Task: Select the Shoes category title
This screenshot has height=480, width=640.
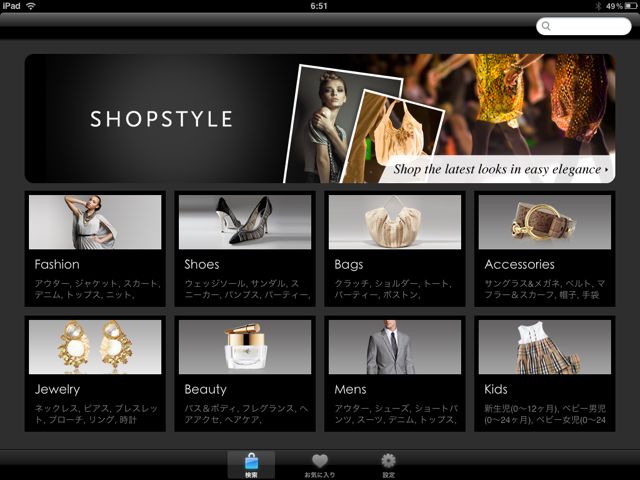Action: tap(202, 264)
